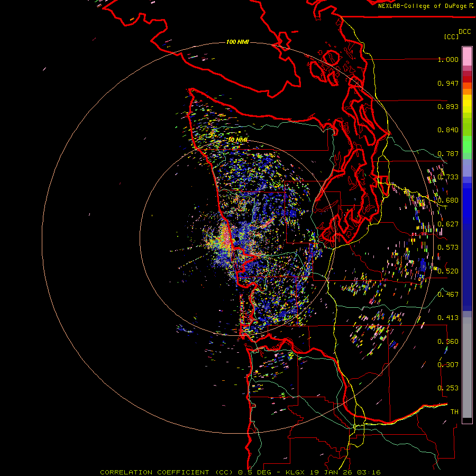Viewport: 476px width, 476px height.
Task: Click the [CC] legend heading
Action: click(451, 36)
